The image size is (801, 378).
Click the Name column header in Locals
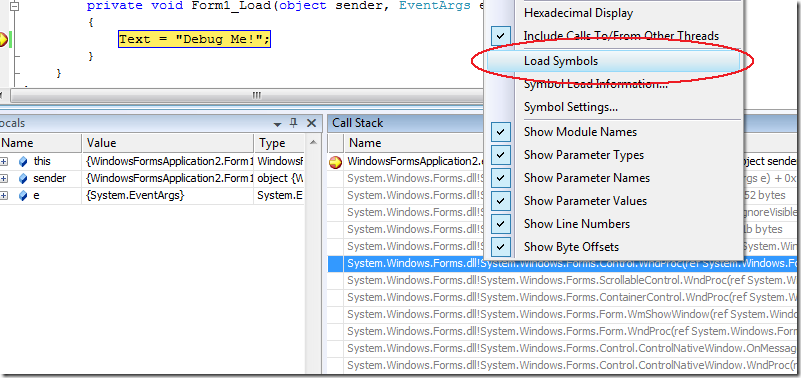tap(40, 143)
